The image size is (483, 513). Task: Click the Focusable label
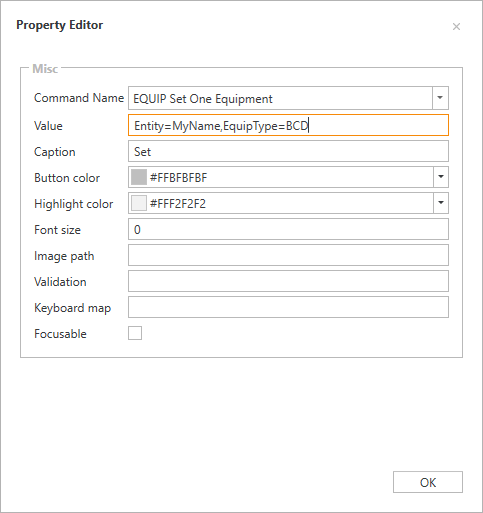pyautogui.click(x=60, y=334)
